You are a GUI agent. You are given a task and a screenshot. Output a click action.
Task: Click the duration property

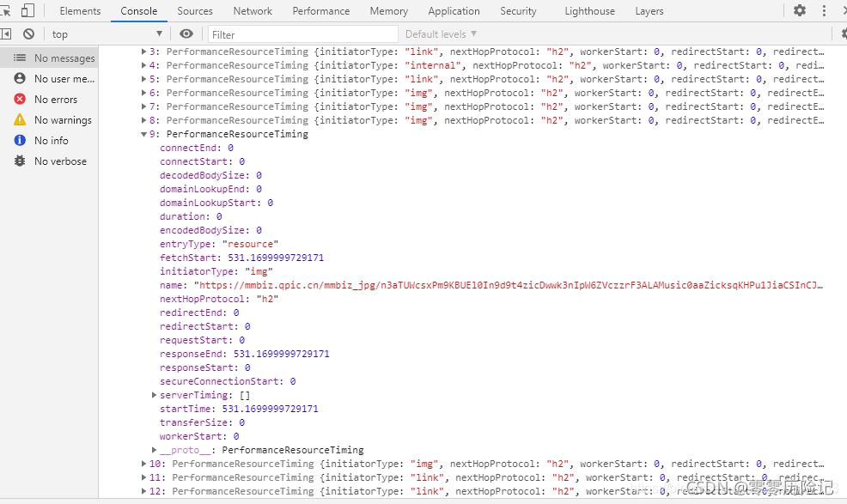(x=183, y=216)
